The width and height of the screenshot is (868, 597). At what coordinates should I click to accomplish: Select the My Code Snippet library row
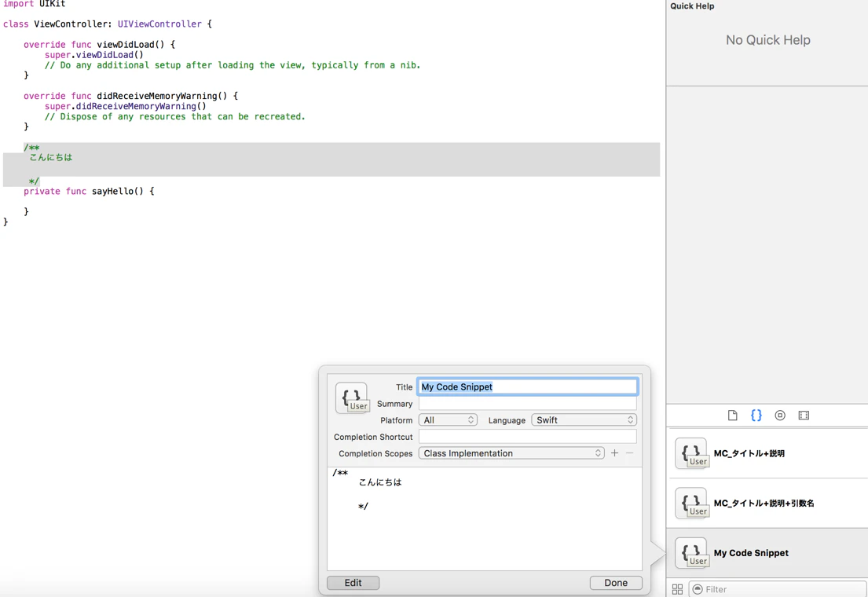tap(767, 553)
